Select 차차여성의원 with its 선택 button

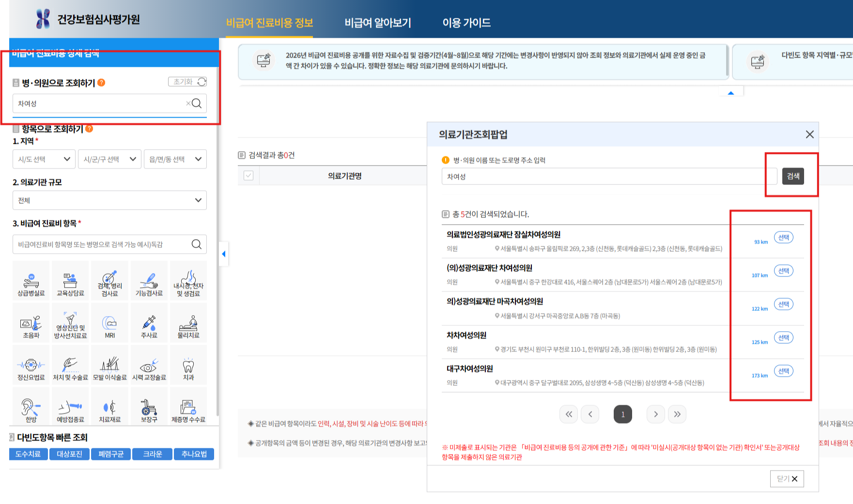click(784, 337)
